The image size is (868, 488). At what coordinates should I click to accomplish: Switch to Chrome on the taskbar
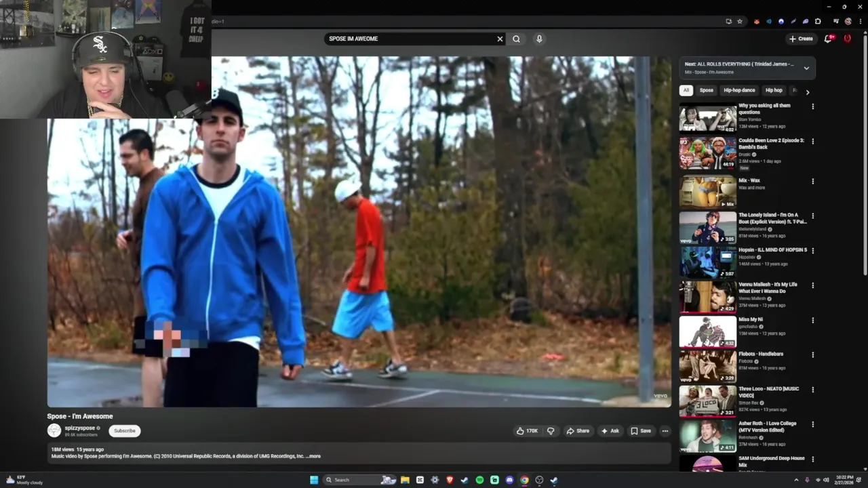(524, 480)
